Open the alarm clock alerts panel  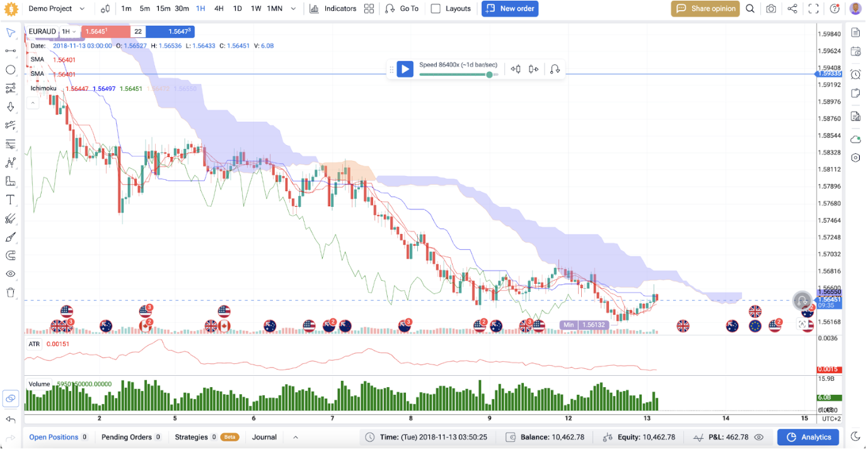(855, 74)
